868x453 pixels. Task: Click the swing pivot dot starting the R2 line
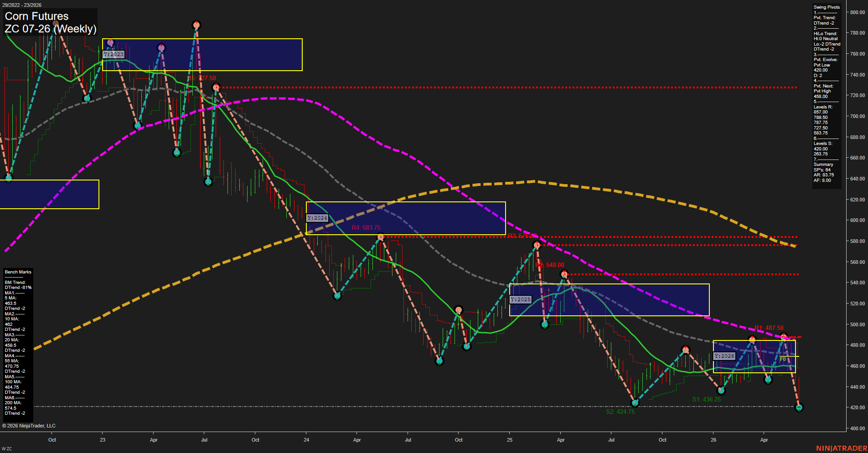(564, 274)
